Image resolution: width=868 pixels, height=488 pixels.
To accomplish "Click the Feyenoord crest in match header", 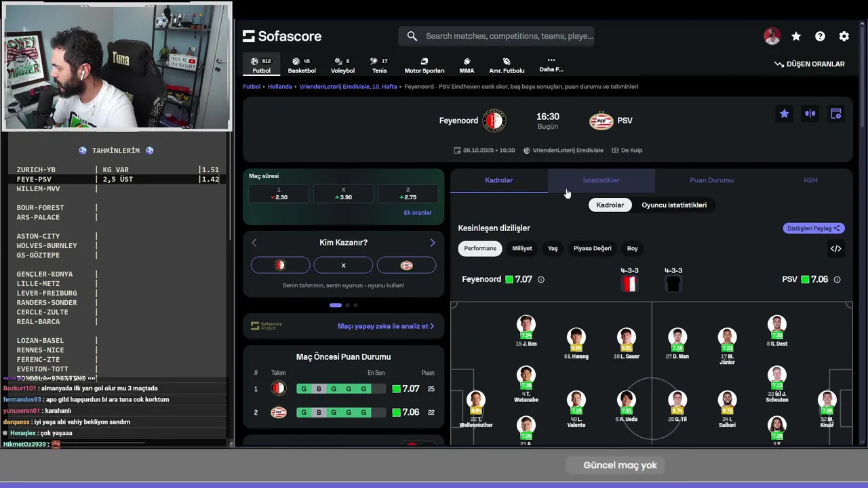I will point(494,121).
